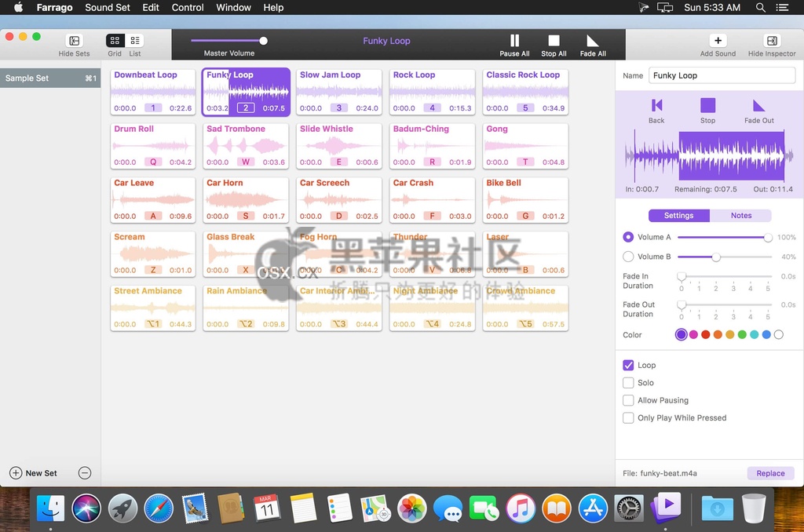Image resolution: width=804 pixels, height=532 pixels.
Task: Click the Fade Out Duration slider
Action: click(725, 305)
